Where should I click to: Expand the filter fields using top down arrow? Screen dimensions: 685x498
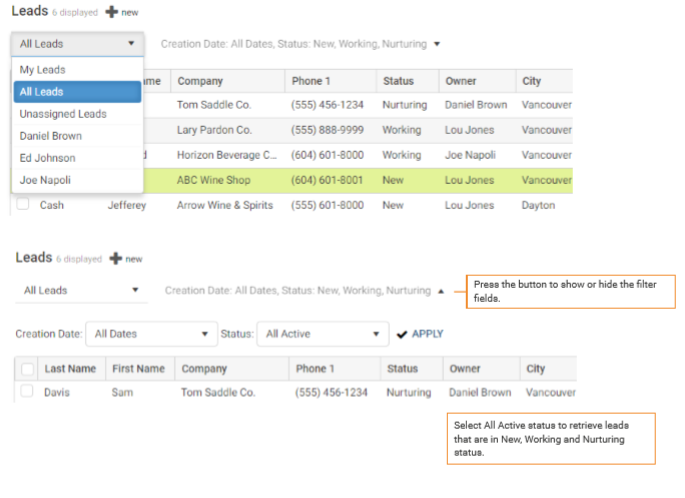click(x=437, y=44)
